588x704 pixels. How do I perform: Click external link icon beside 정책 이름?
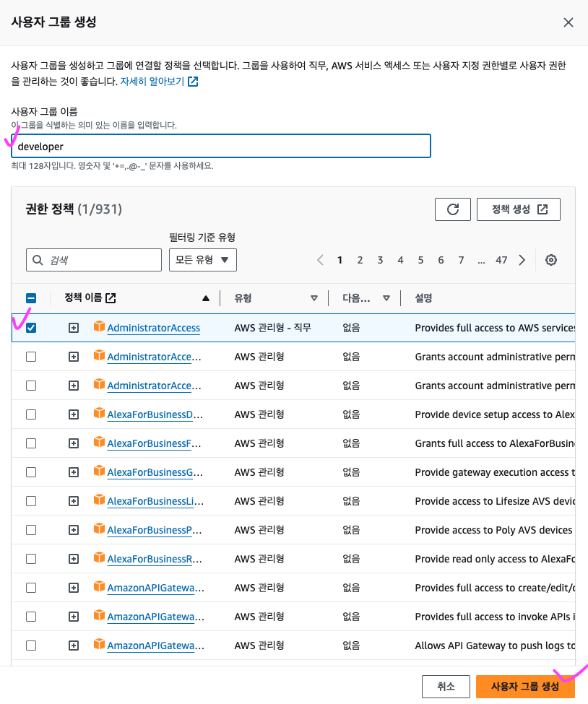(x=111, y=297)
